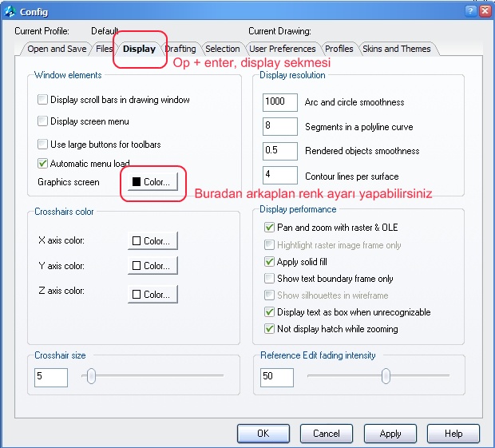Enable Show text boundary frame only

point(269,279)
